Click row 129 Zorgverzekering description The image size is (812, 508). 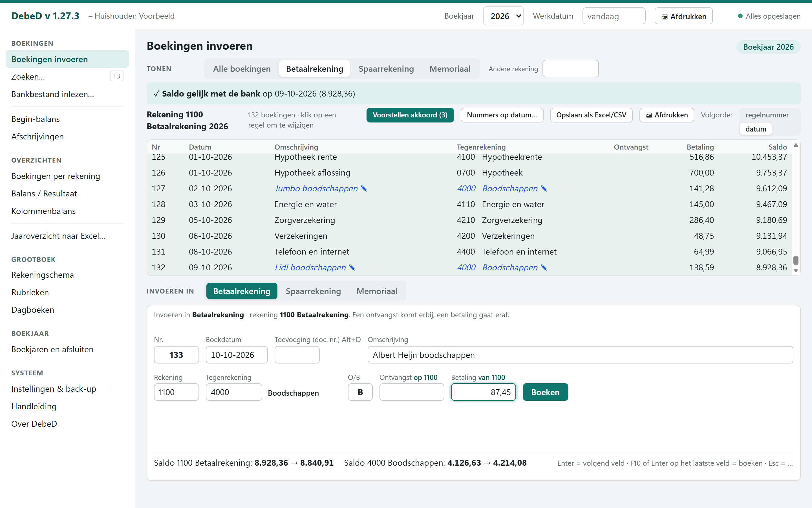tap(305, 220)
